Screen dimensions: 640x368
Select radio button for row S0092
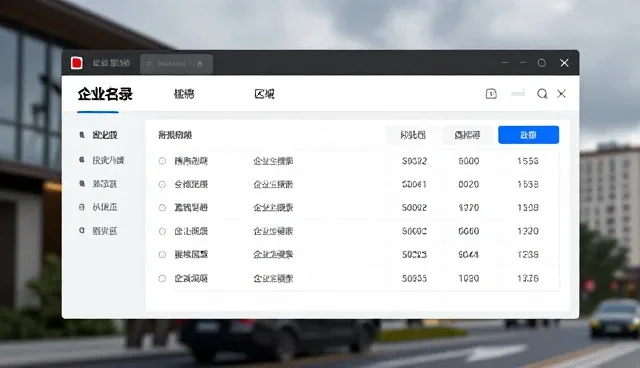pyautogui.click(x=162, y=208)
